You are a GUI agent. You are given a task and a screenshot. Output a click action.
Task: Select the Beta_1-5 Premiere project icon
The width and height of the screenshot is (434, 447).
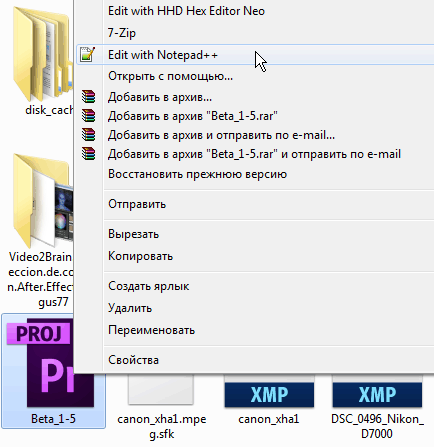tap(50, 363)
